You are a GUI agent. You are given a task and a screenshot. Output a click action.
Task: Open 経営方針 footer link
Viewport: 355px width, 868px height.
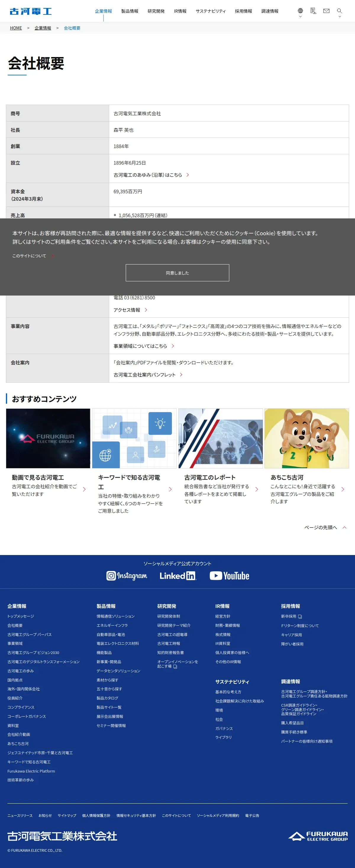tap(222, 616)
